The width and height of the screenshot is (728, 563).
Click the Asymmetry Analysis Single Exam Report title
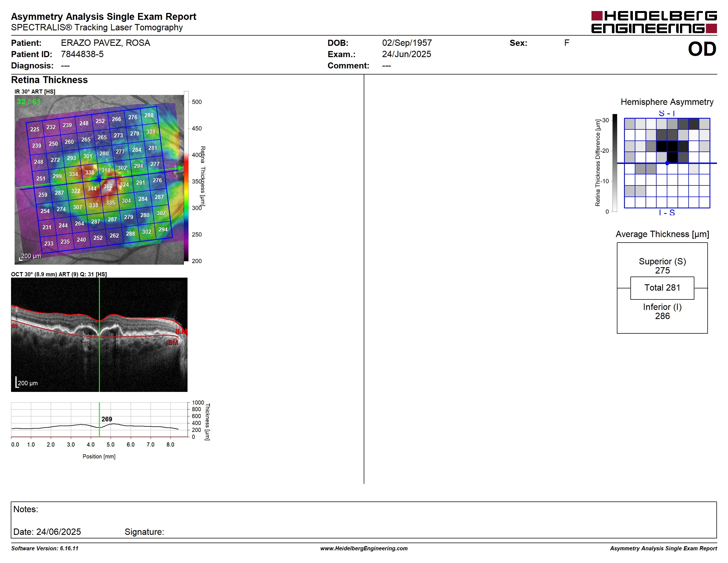click(104, 17)
